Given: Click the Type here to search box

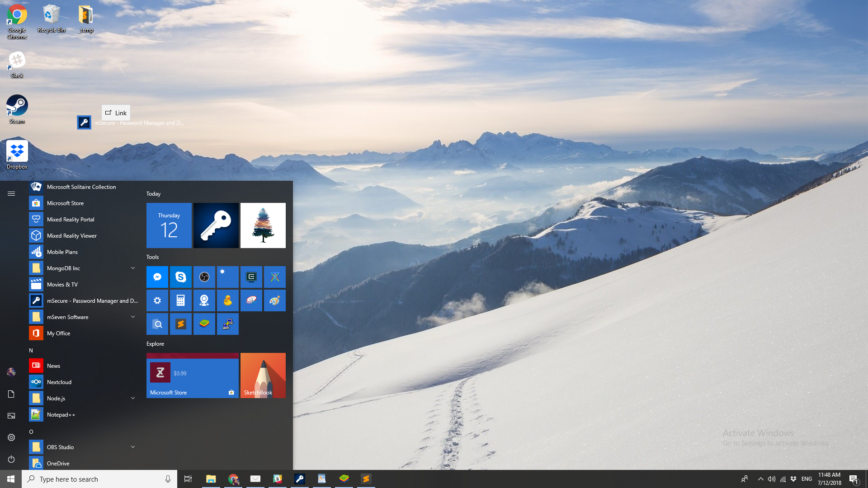Looking at the screenshot, I should click(x=95, y=479).
